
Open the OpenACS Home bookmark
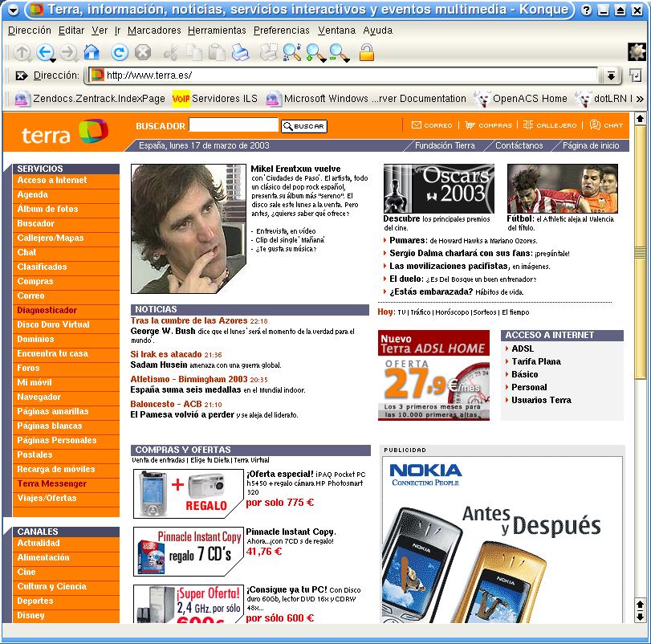click(x=529, y=99)
